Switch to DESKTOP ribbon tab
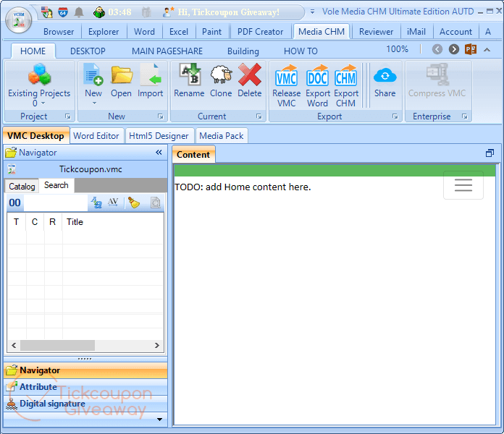Screen dimensions: 504x434 [88, 51]
